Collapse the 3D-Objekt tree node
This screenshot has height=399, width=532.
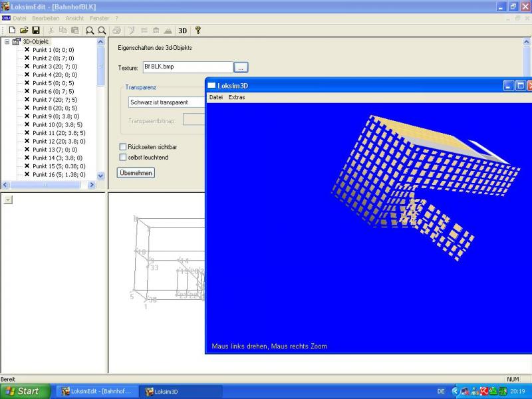[7, 42]
